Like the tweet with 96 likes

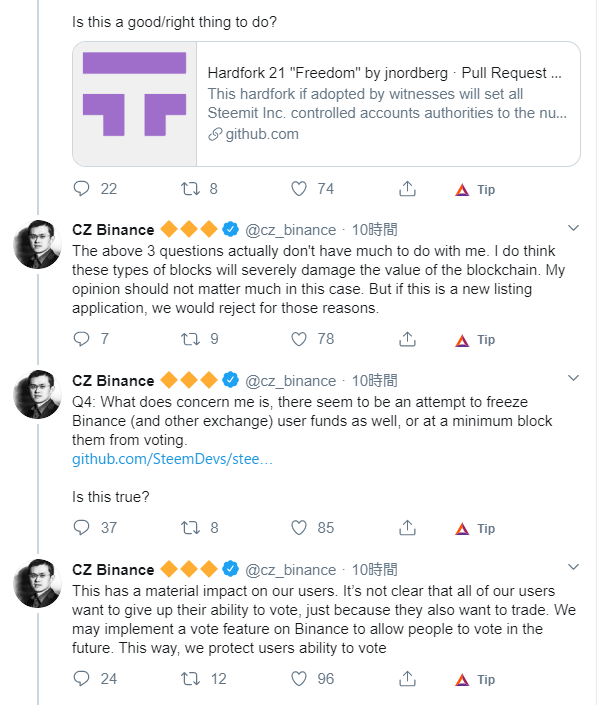pos(298,679)
